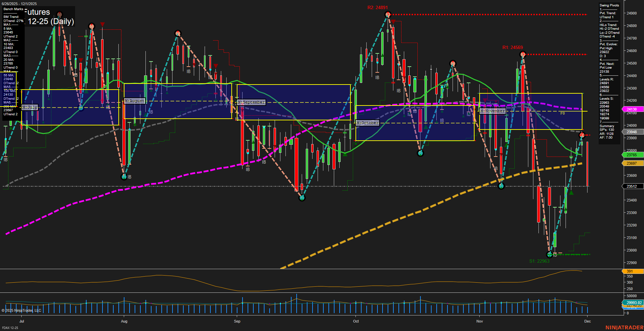Select the M:July range label

click(30, 107)
